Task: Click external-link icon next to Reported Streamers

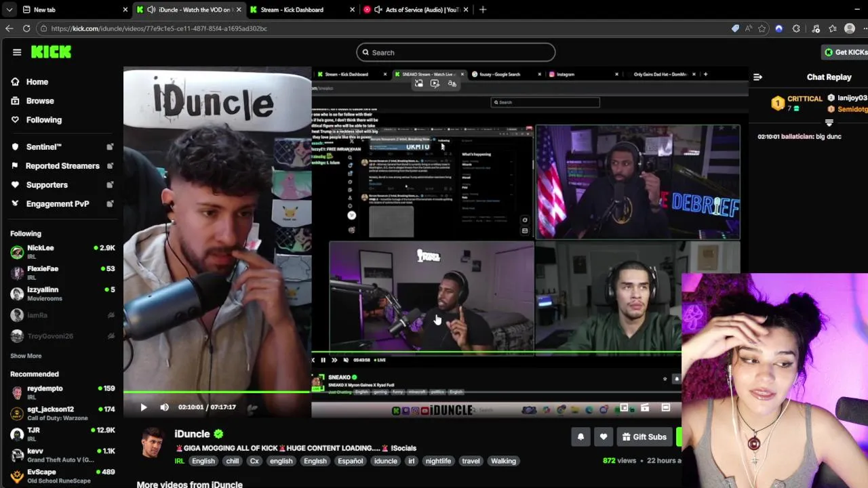Action: (111, 166)
